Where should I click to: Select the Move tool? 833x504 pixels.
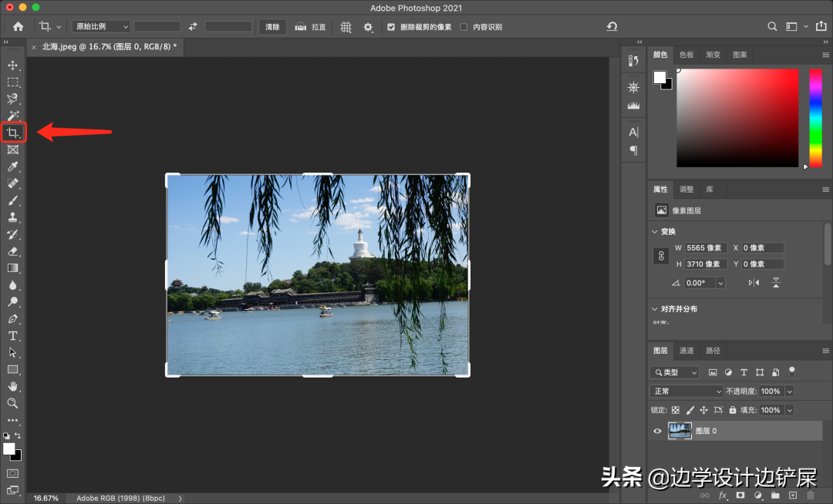(x=13, y=66)
